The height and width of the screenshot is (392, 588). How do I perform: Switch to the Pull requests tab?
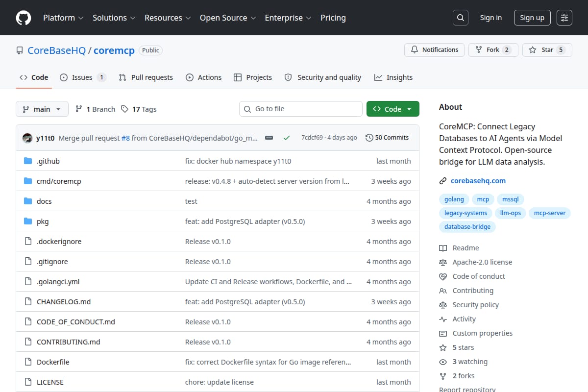pyautogui.click(x=146, y=77)
